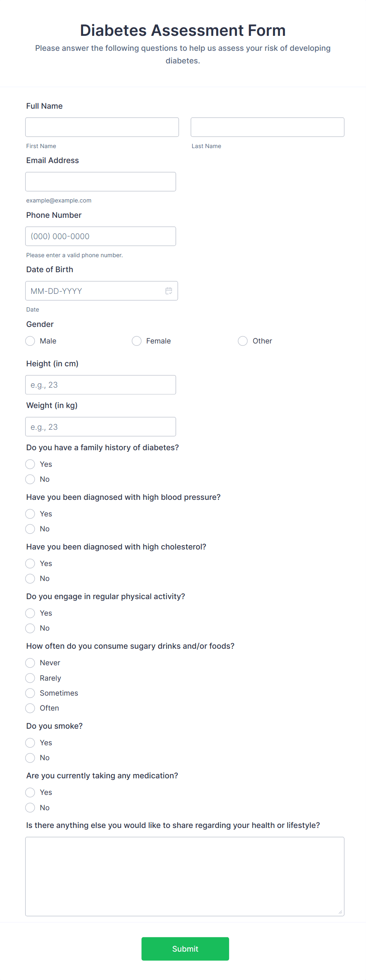Viewport: 366px width, 980px height.
Task: Select Never for sugary drinks consumption
Action: pyautogui.click(x=30, y=663)
